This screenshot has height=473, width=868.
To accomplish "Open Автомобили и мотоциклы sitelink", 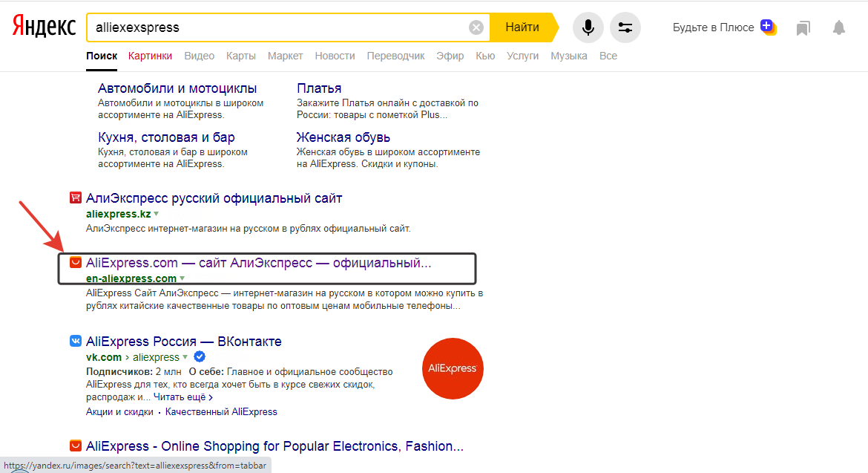I will click(x=177, y=88).
